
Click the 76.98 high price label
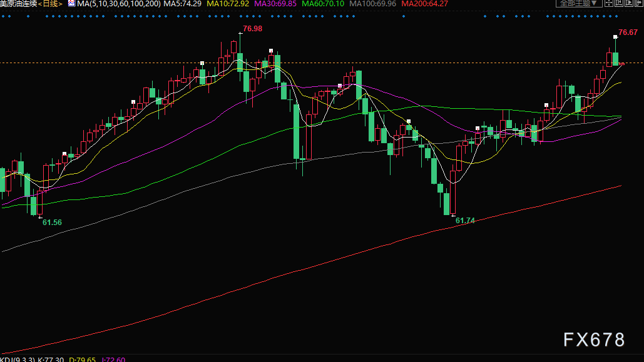[252, 29]
